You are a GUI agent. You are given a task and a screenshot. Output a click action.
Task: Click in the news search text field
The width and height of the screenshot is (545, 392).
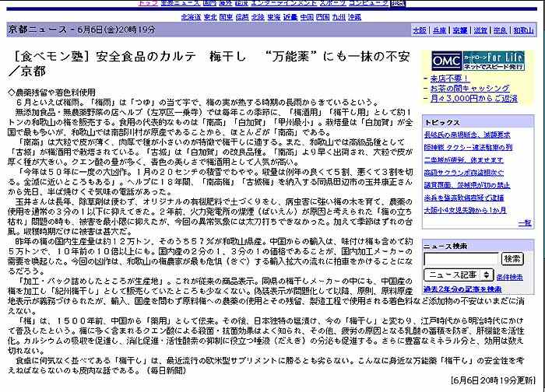(461, 258)
